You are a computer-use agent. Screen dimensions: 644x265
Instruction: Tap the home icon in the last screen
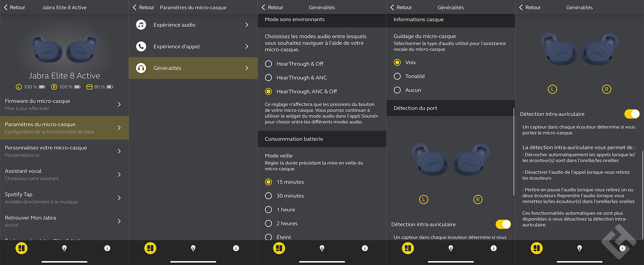click(537, 248)
